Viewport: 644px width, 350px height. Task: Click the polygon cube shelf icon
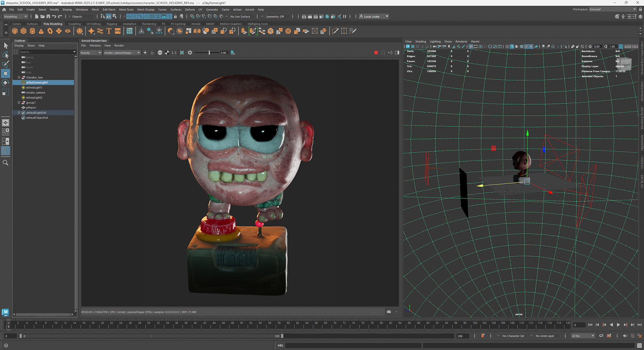coord(23,31)
